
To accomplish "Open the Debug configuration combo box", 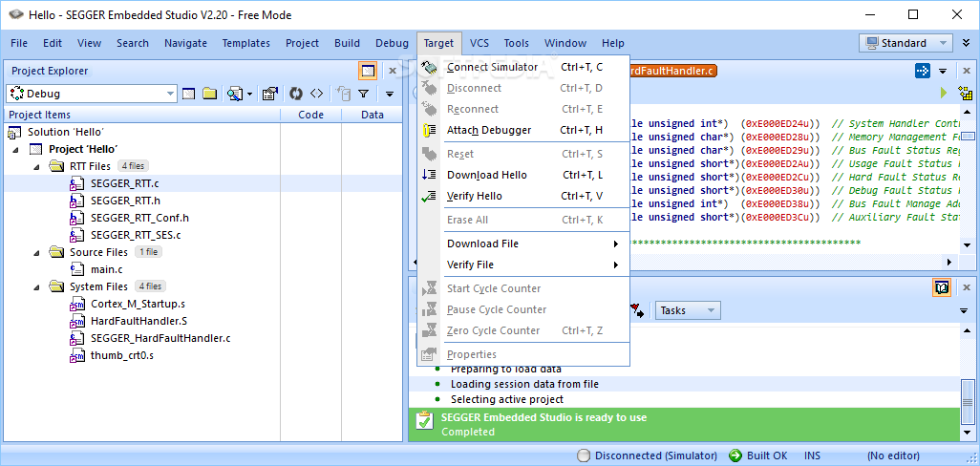I will coord(92,94).
